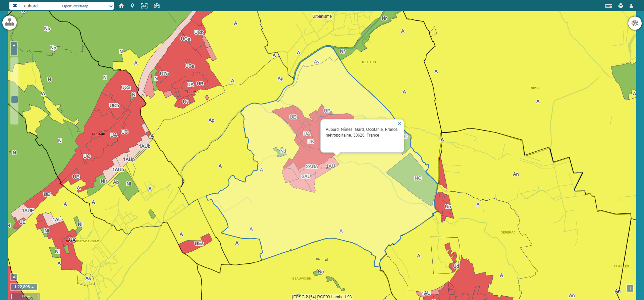Open the X,Y coordinates search tool
This screenshot has height=300, width=644.
(x=144, y=6)
